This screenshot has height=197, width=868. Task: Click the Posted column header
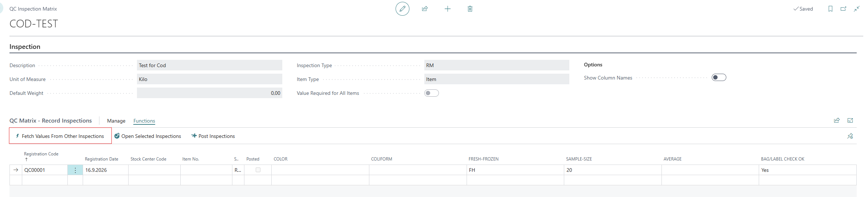[253, 159]
